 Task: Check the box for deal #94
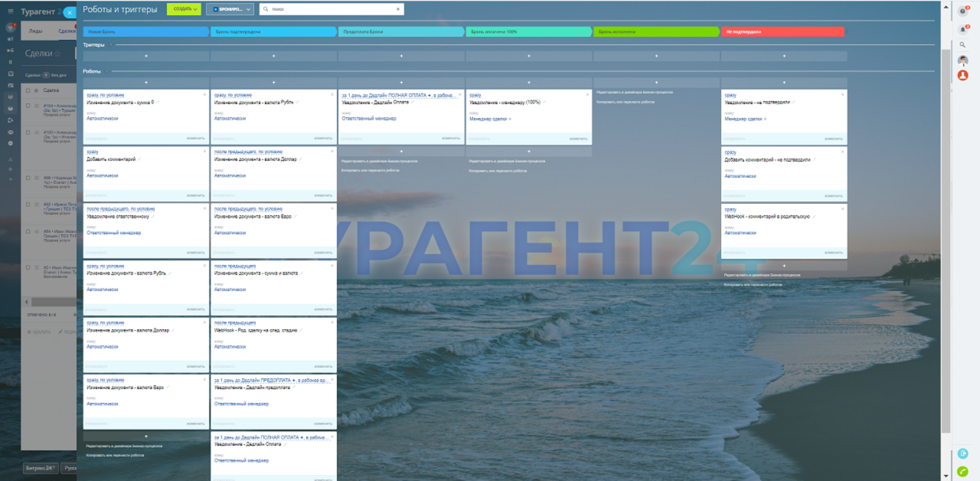[x=28, y=231]
